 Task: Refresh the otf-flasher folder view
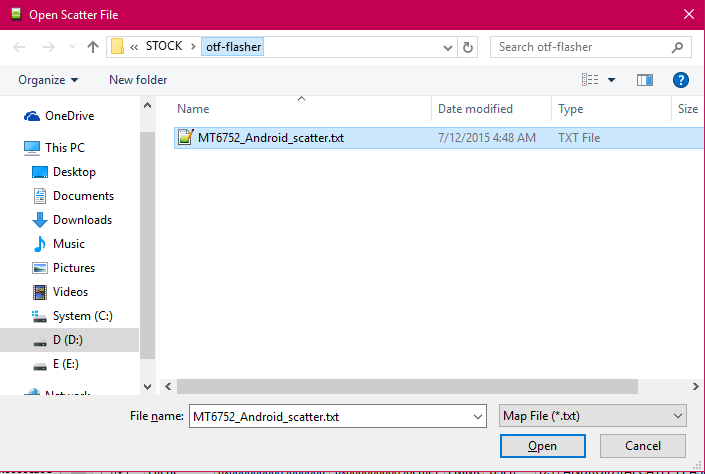pyautogui.click(x=468, y=47)
